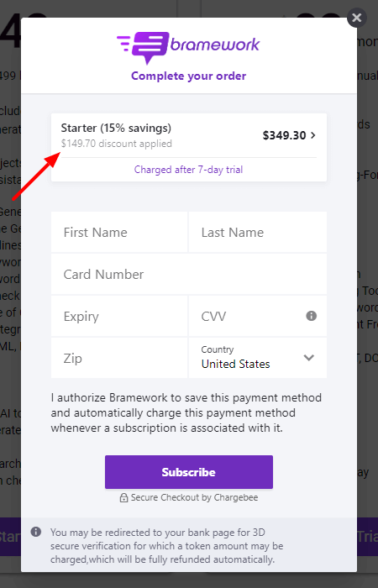Click the Last Name field
Viewport: 378px width, 588px height.
point(257,232)
